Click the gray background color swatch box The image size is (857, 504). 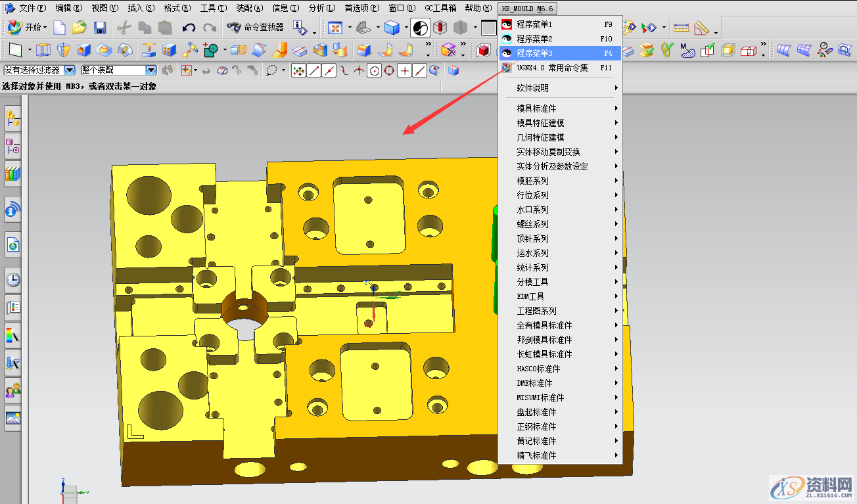coord(488,28)
